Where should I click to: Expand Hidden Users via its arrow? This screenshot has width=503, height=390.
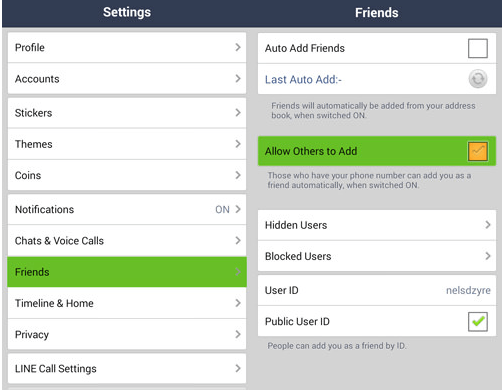point(488,225)
